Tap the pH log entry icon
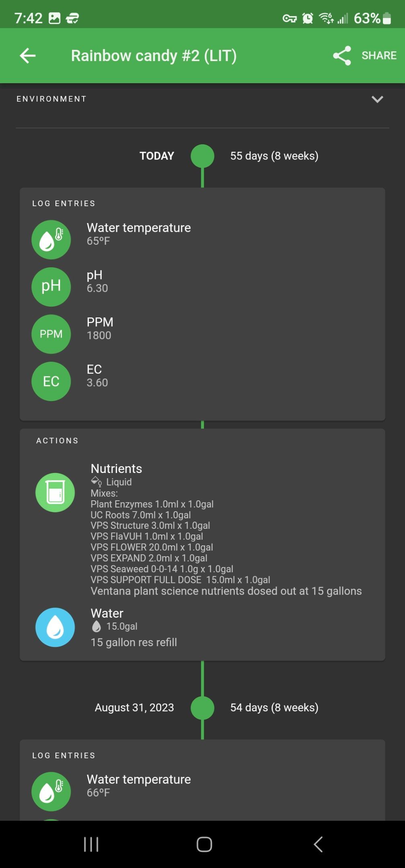Viewport: 405px width, 868px height. pos(51,287)
